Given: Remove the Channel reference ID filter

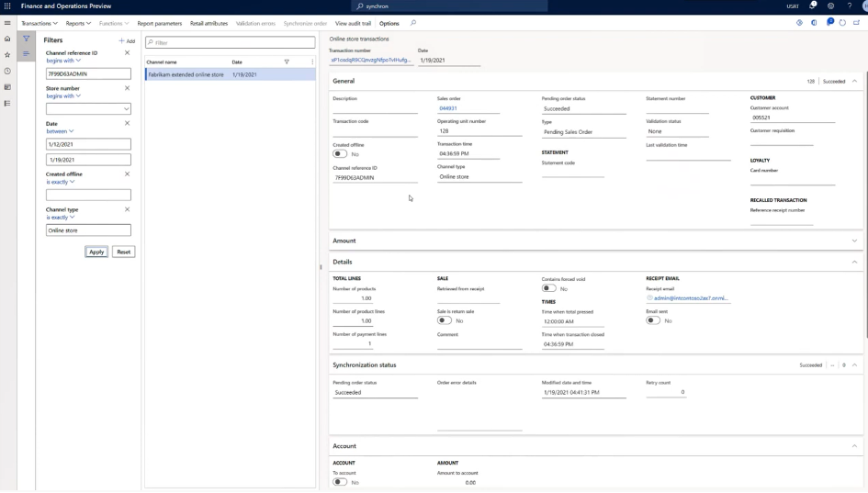Looking at the screenshot, I should tap(127, 53).
